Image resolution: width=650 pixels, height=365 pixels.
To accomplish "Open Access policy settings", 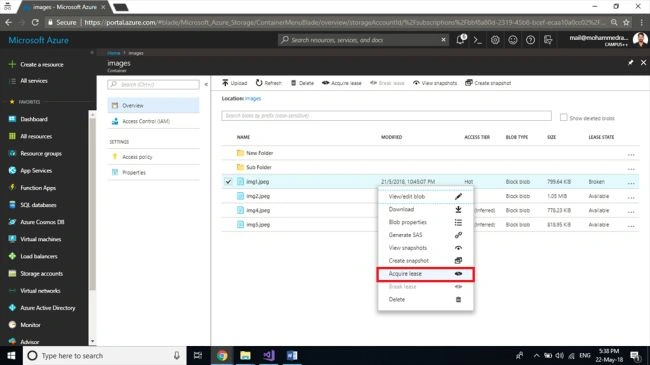I will [153, 157].
